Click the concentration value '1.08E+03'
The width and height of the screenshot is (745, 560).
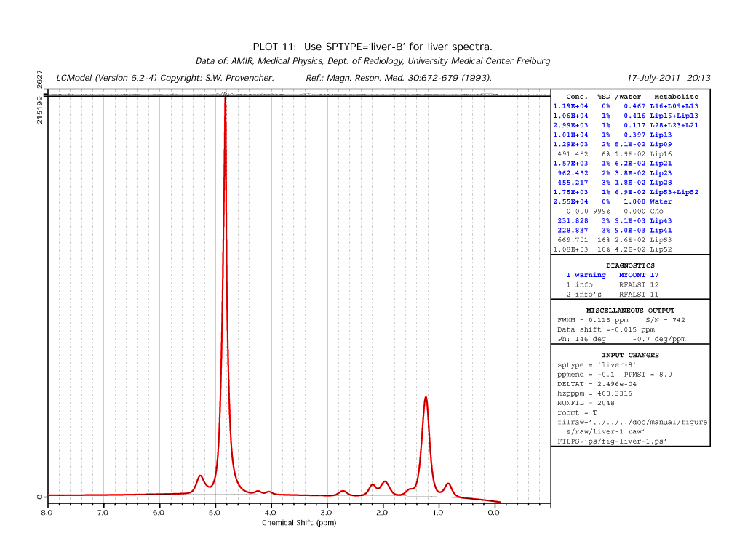570,249
